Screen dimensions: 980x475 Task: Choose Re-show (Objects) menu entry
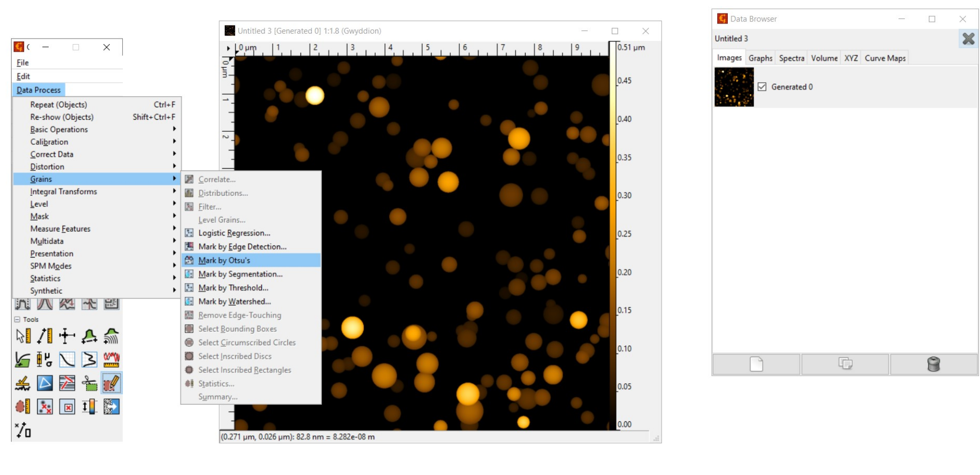[x=97, y=117]
